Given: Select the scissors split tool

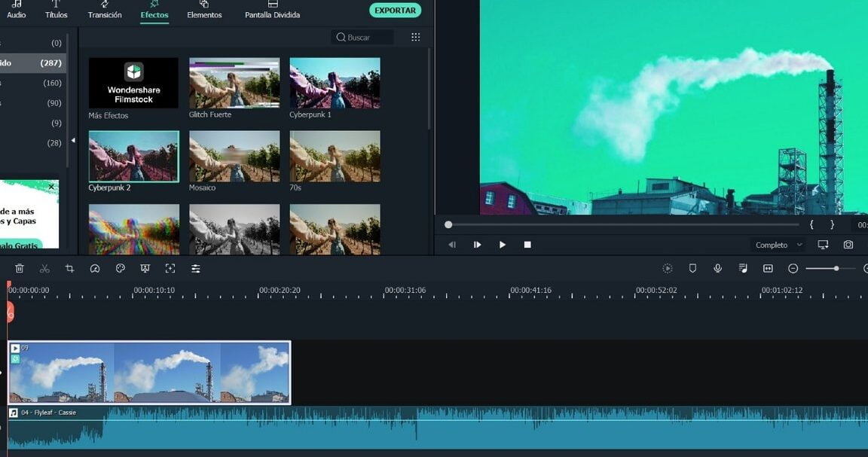Looking at the screenshot, I should pyautogui.click(x=44, y=269).
